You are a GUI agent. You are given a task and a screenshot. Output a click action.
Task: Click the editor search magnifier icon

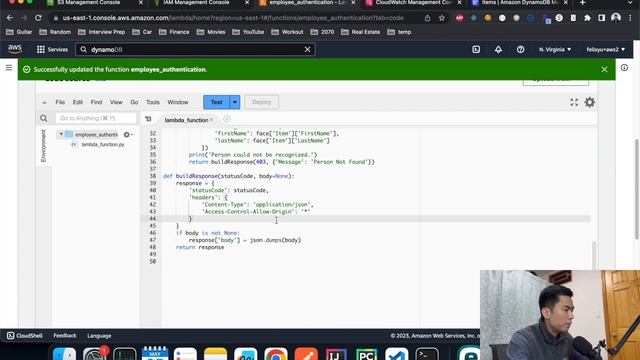pyautogui.click(x=44, y=118)
